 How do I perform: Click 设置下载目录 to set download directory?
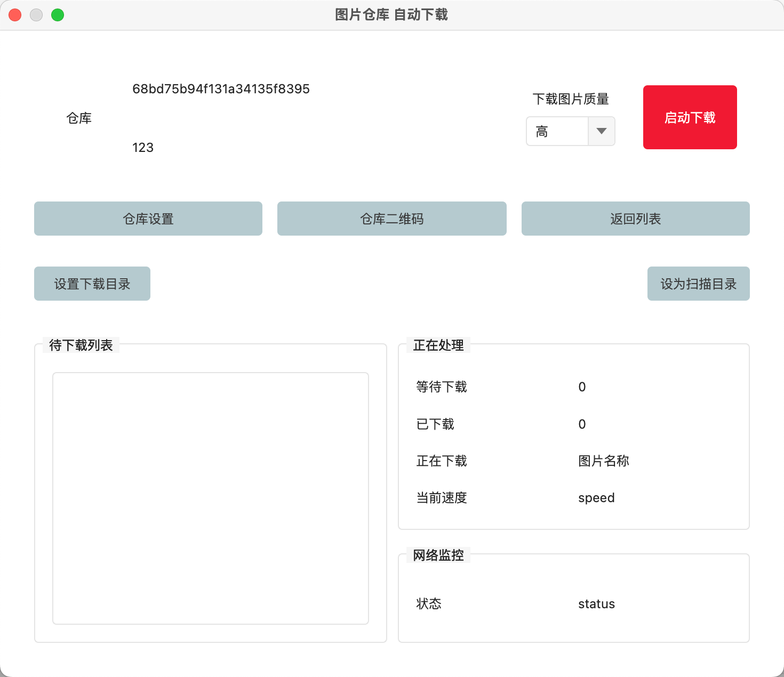pyautogui.click(x=92, y=283)
